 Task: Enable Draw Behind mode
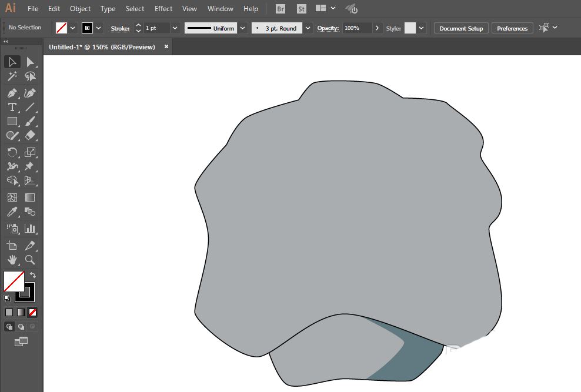click(21, 326)
